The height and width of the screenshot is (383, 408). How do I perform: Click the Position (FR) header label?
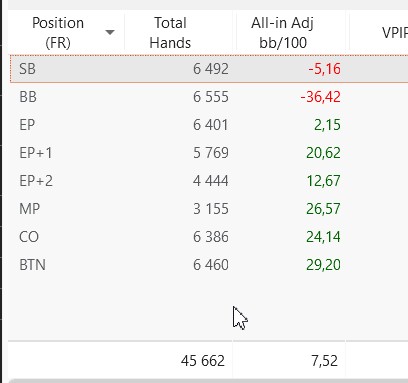[x=58, y=33]
